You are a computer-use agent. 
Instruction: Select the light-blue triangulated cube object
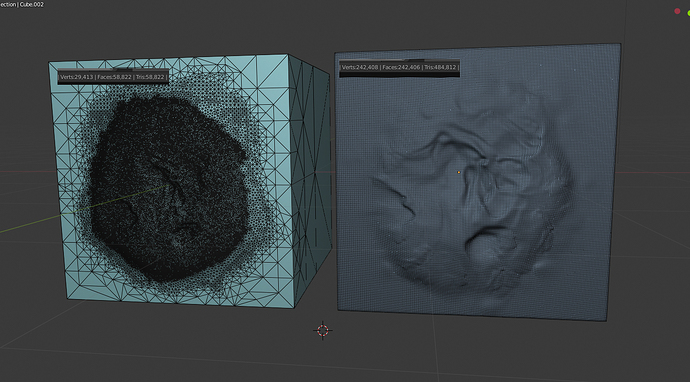pos(190,180)
